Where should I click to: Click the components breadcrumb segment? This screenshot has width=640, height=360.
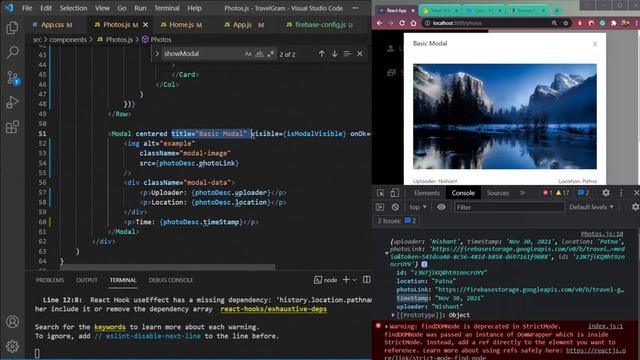click(x=68, y=40)
